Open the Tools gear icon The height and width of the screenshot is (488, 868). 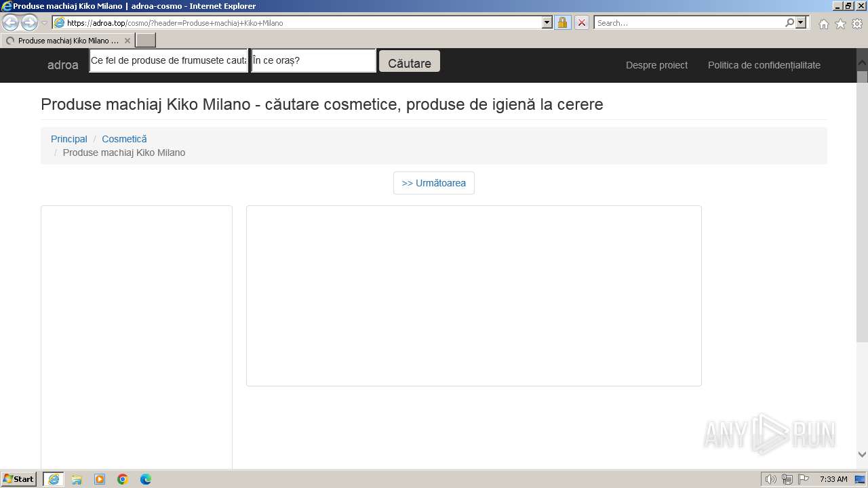[857, 24]
